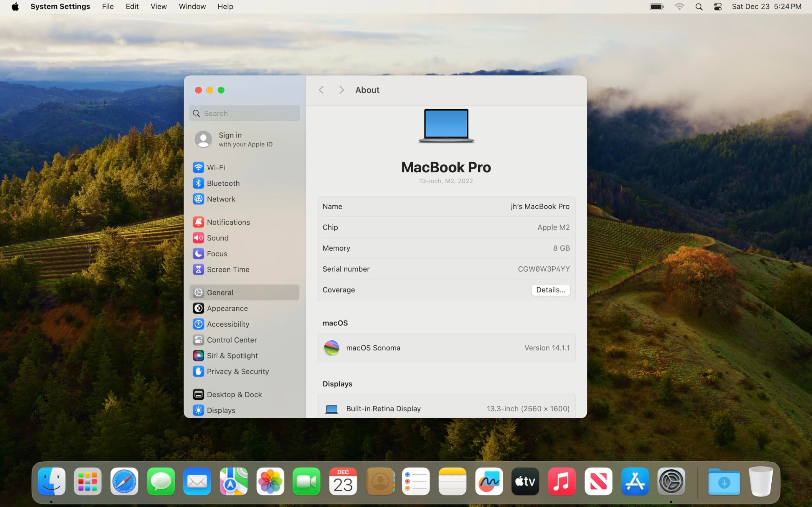Select Bluetooth in the sidebar

pos(223,183)
